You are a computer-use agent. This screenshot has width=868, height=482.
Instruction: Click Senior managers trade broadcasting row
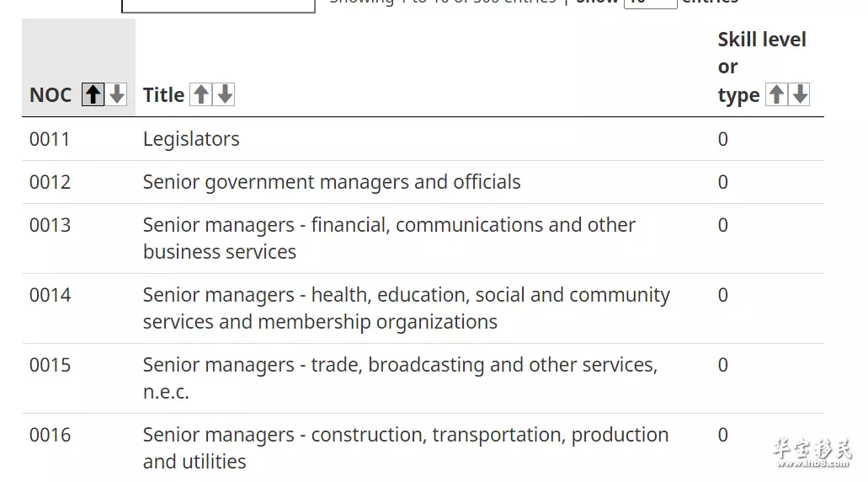click(x=423, y=378)
